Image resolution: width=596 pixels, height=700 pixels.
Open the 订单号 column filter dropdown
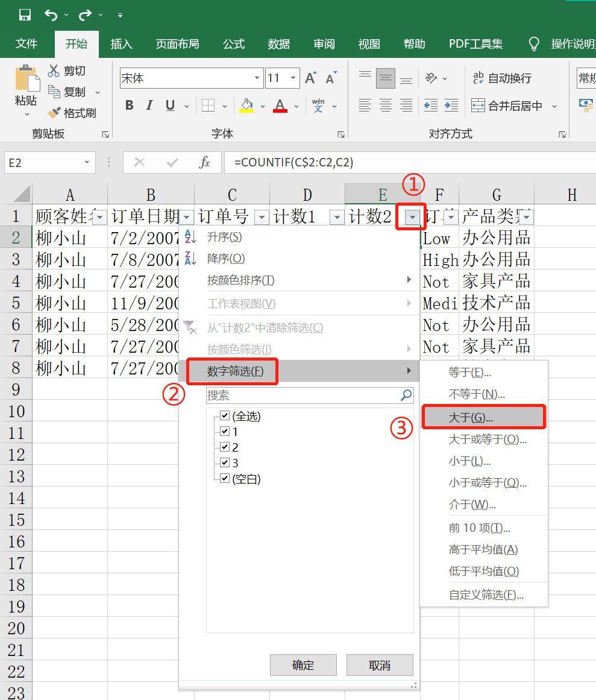[262, 218]
